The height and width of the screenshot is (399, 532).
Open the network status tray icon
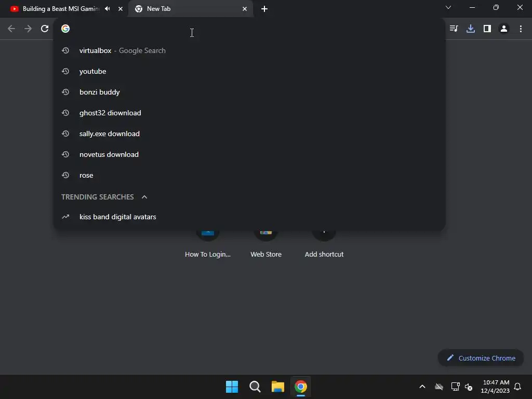455,387
